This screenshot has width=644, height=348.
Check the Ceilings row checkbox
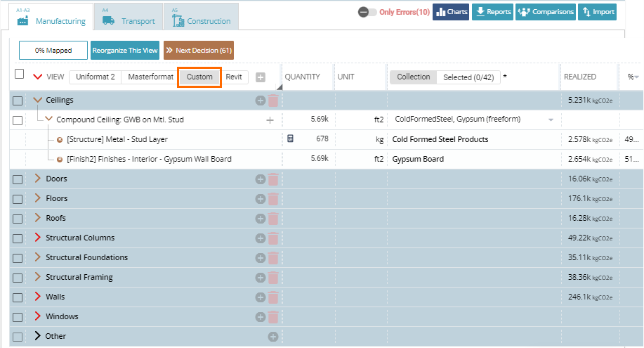point(18,101)
